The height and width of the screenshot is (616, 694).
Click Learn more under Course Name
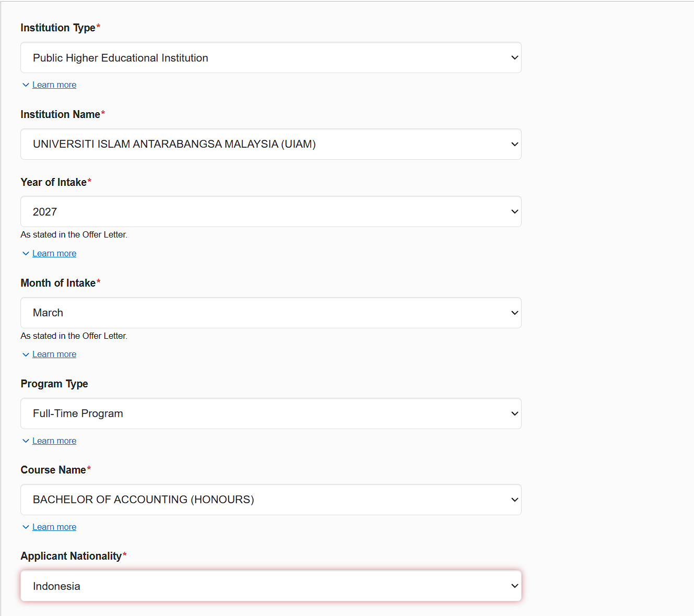[x=54, y=527]
